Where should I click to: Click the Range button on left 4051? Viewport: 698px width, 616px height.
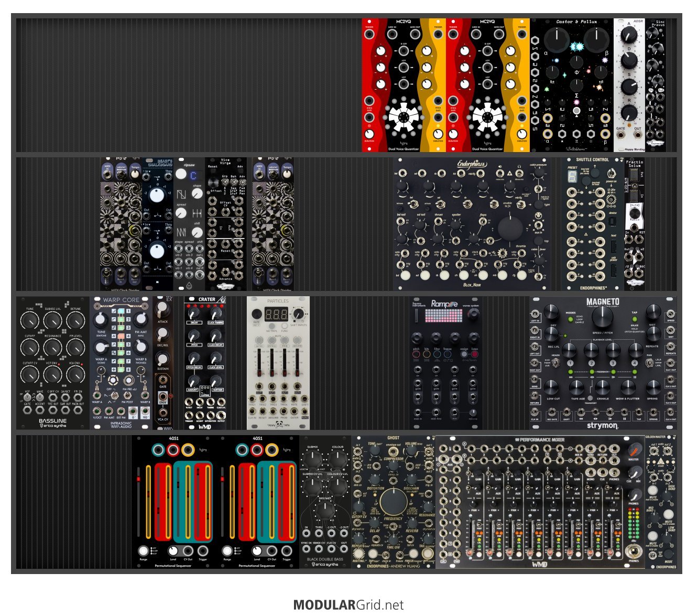coord(143,551)
